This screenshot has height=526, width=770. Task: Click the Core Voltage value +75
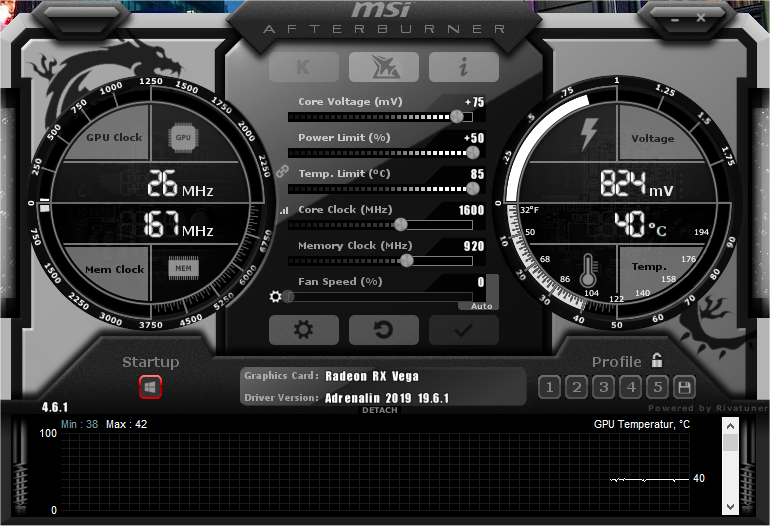474,102
